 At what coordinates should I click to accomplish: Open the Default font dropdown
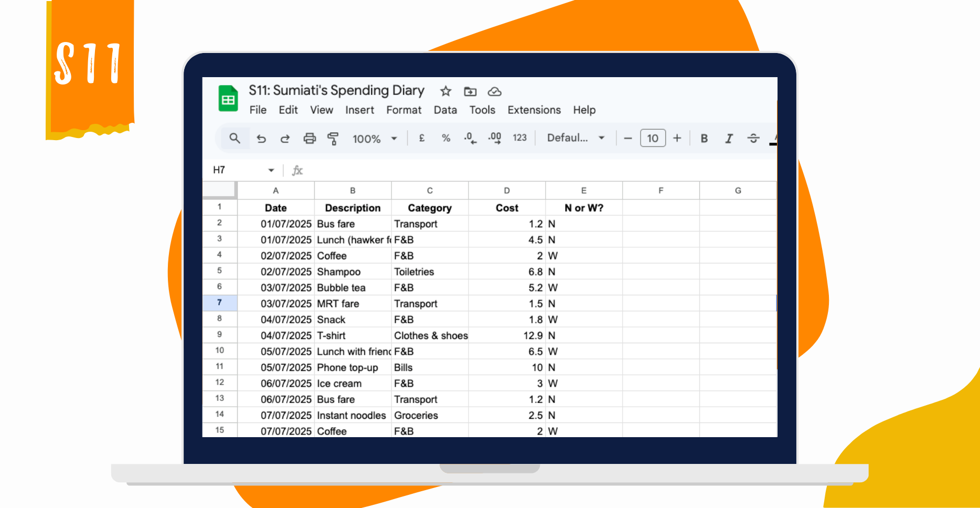574,138
